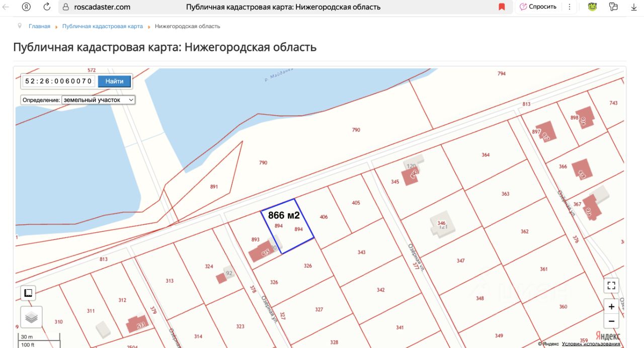Reload the page with the refresh icon
The height and width of the screenshot is (348, 644).
click(47, 7)
